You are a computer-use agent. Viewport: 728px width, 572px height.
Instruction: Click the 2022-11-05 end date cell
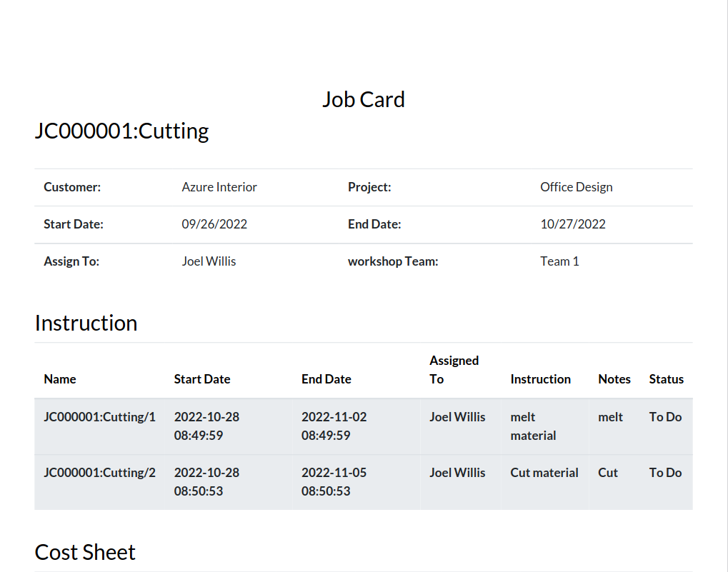coord(334,481)
